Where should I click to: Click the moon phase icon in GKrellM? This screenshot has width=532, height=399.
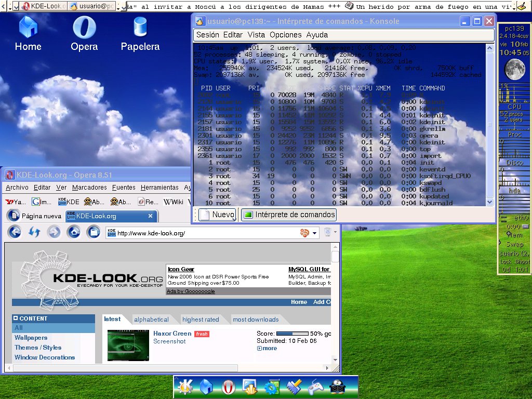click(514, 69)
